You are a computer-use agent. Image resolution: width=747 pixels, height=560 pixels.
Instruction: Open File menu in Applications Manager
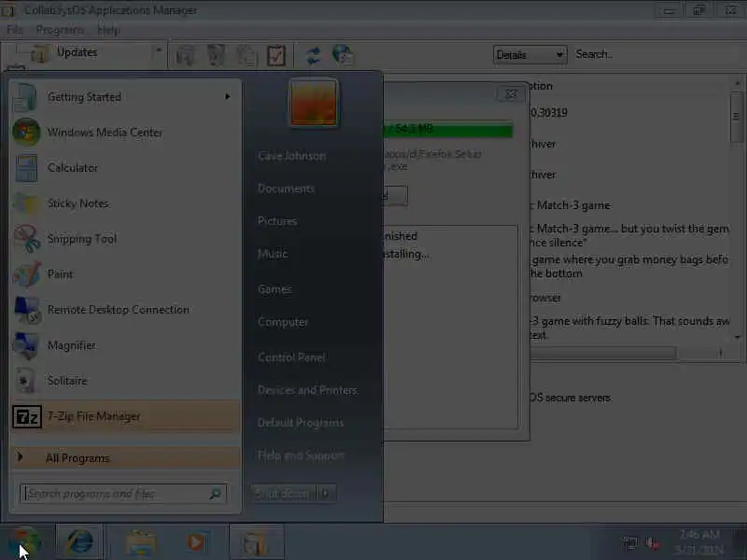coord(15,30)
